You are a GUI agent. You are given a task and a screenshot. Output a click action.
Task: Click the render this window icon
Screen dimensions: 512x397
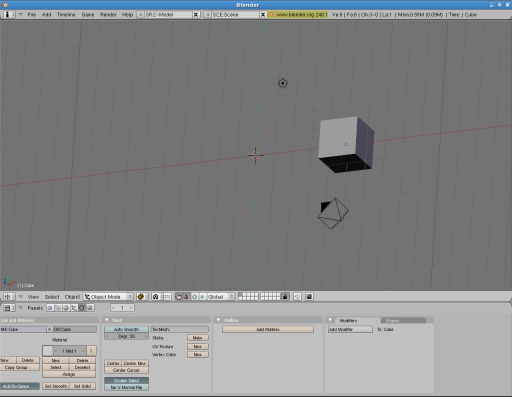tap(309, 297)
